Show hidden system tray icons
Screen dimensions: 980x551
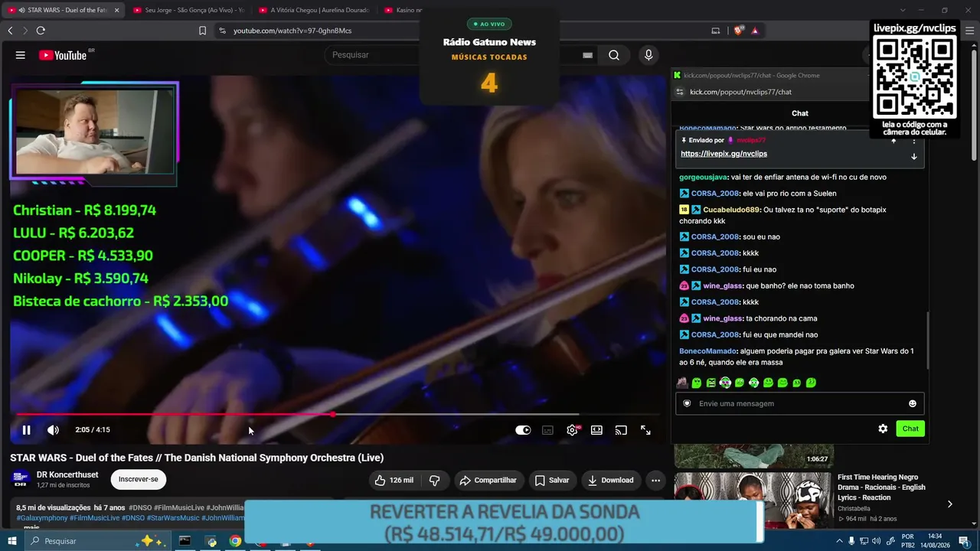pyautogui.click(x=840, y=541)
